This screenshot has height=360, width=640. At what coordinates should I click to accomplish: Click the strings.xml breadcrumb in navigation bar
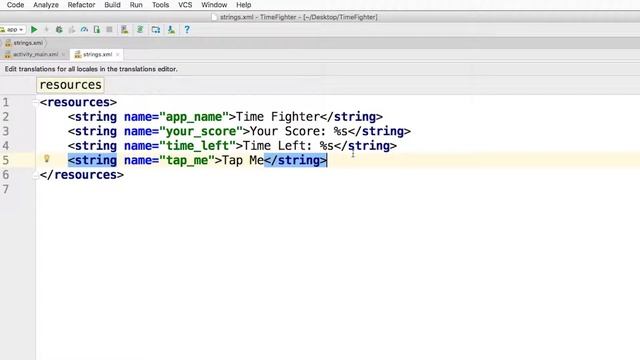[x=24, y=43]
